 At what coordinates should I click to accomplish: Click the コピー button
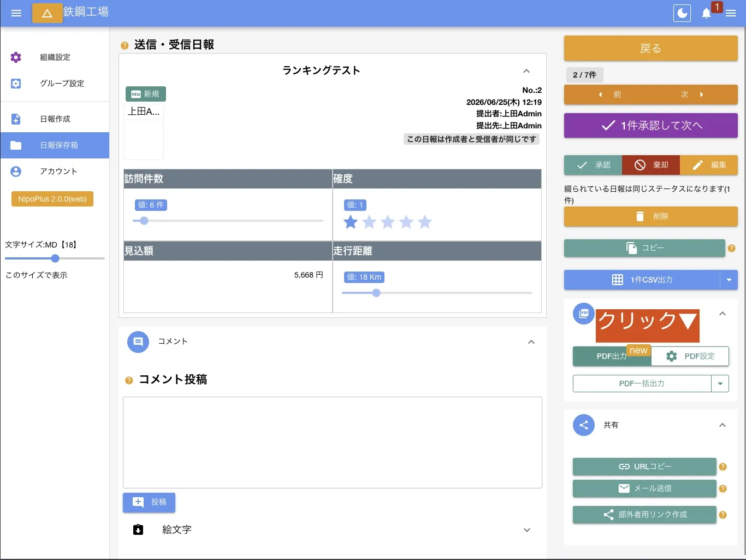coord(644,248)
